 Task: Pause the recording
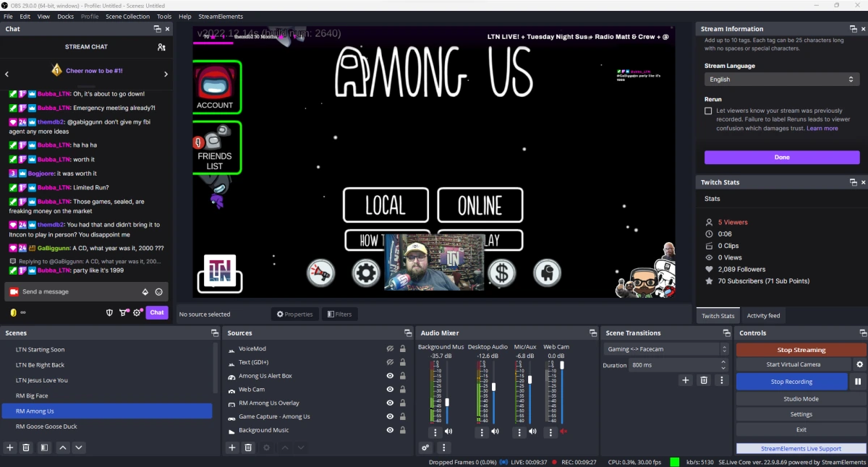click(859, 382)
